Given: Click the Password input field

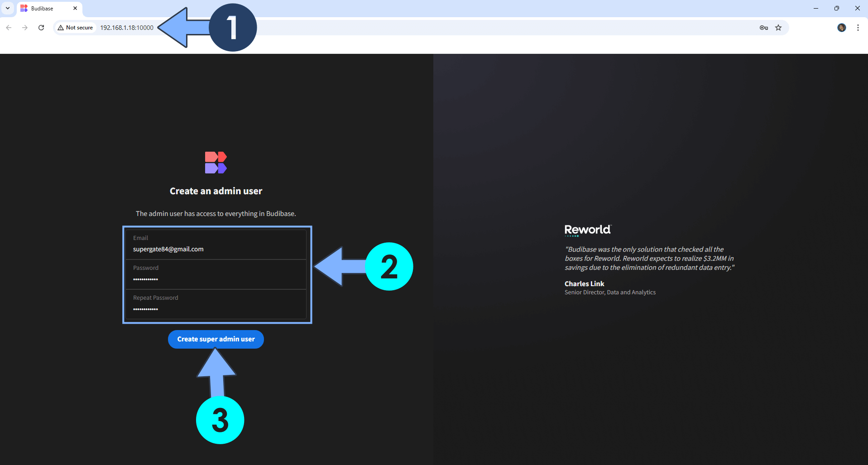Looking at the screenshot, I should (x=216, y=274).
